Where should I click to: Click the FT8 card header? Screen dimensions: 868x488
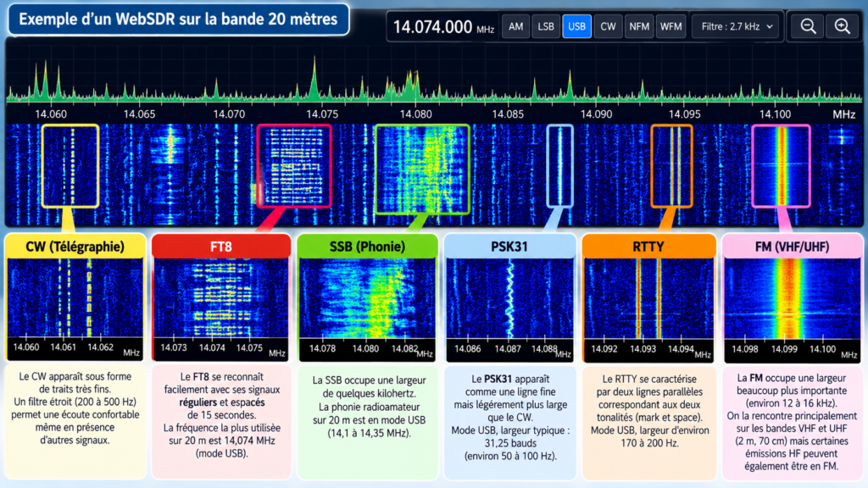pos(221,247)
